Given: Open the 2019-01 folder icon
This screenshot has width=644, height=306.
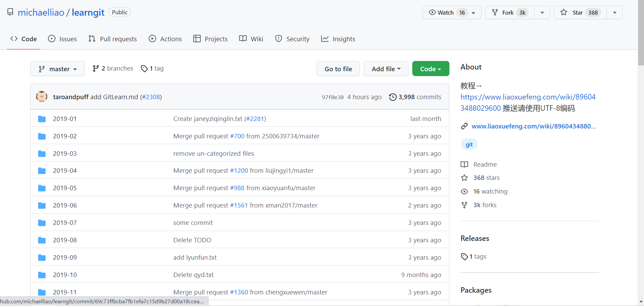Looking at the screenshot, I should 42,119.
